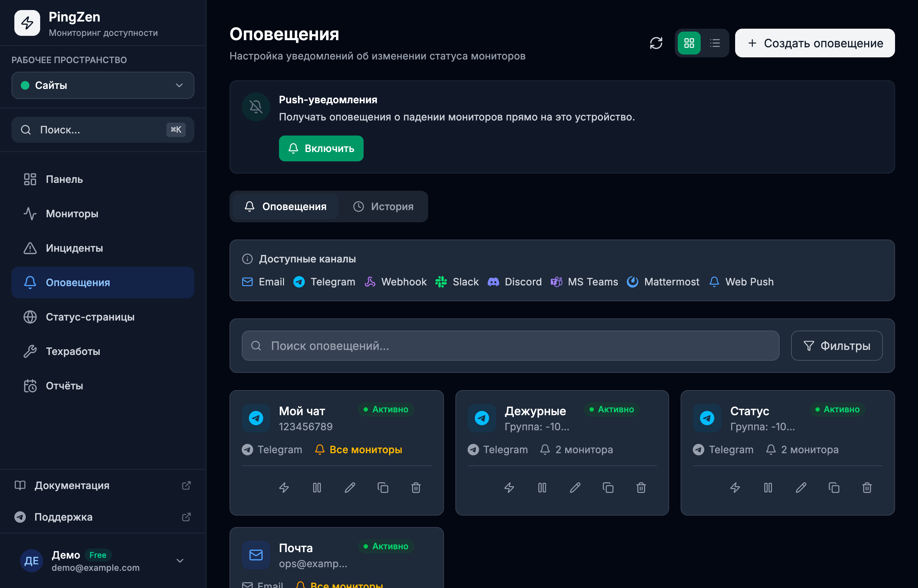Screen dimensions: 918x588
Task: Open Поддержка link
Action: tap(103, 517)
